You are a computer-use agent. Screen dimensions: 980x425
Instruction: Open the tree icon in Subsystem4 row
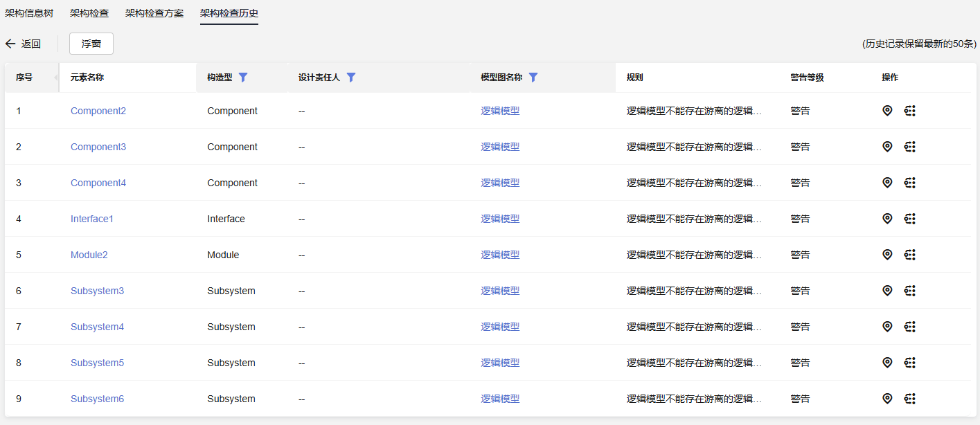tap(910, 327)
